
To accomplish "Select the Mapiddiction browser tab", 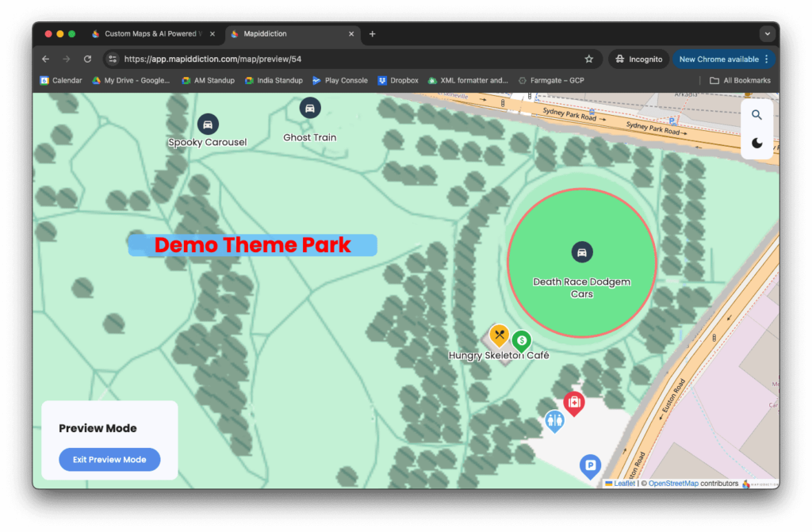I will 290,34.
